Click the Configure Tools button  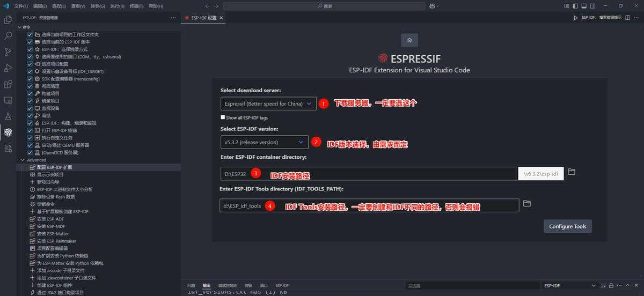(x=567, y=226)
